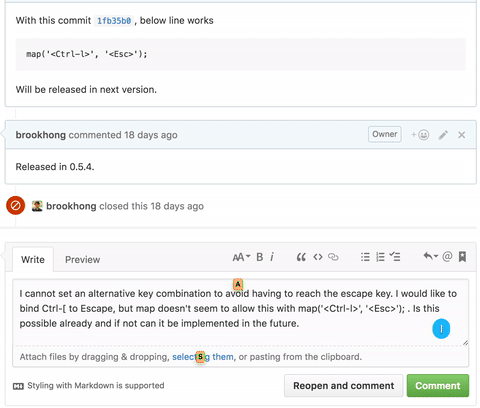Insert a link using chain icon
Screen dimensions: 480x408
[x=333, y=257]
